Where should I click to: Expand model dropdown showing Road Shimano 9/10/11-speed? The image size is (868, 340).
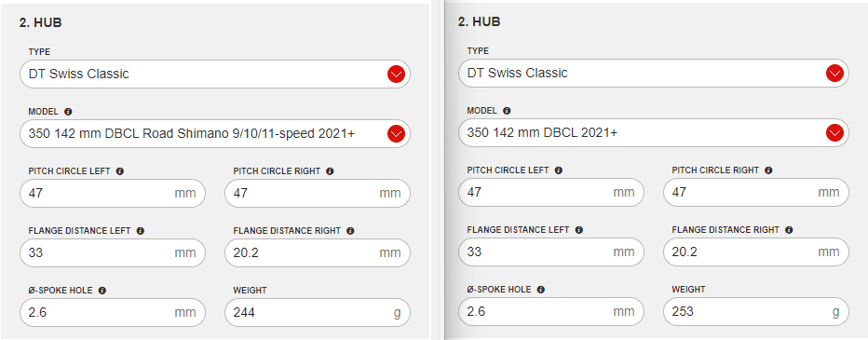click(215, 134)
